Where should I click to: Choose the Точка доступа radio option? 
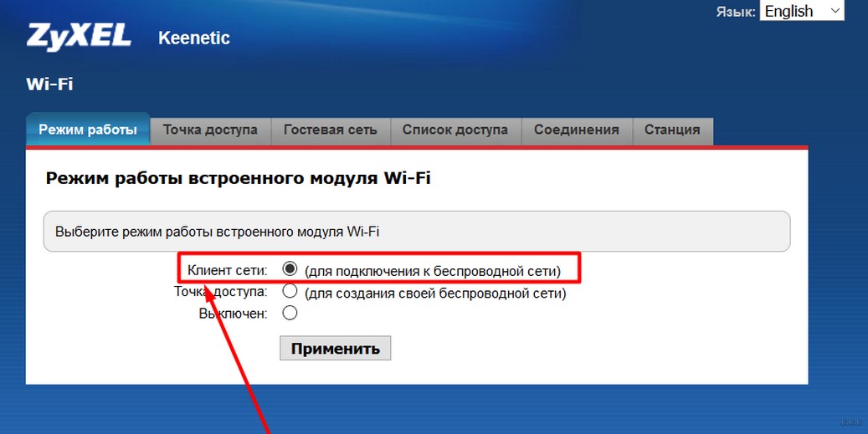coord(290,291)
